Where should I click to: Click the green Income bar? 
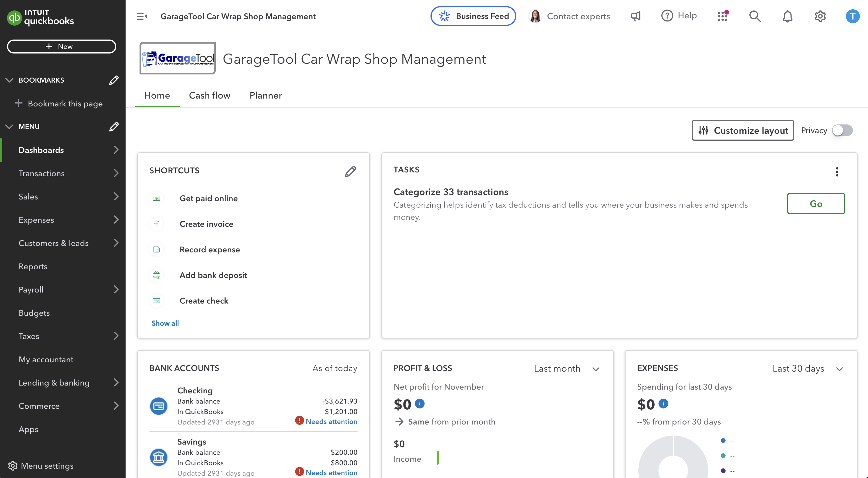(437, 458)
